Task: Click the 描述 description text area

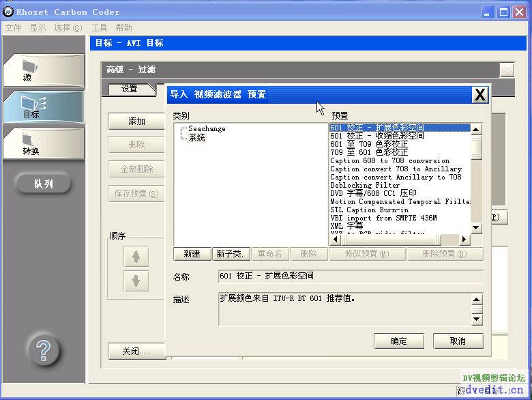Action: click(x=344, y=309)
